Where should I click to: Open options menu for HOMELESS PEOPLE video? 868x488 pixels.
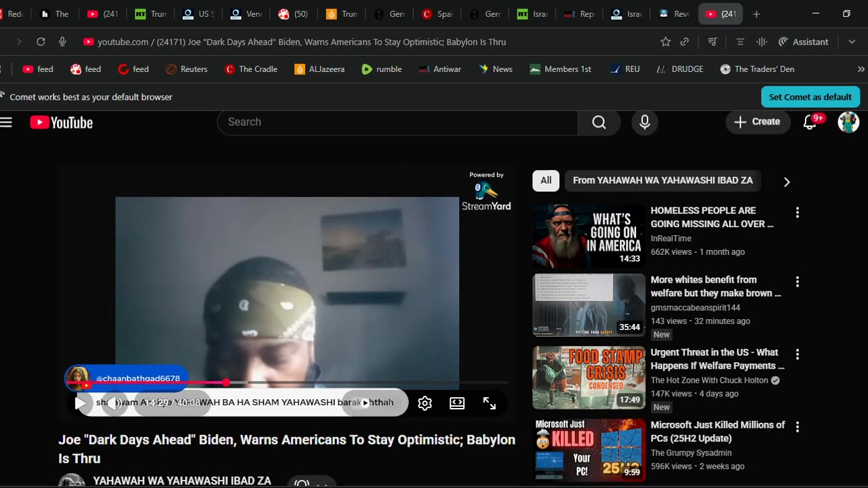(x=797, y=212)
